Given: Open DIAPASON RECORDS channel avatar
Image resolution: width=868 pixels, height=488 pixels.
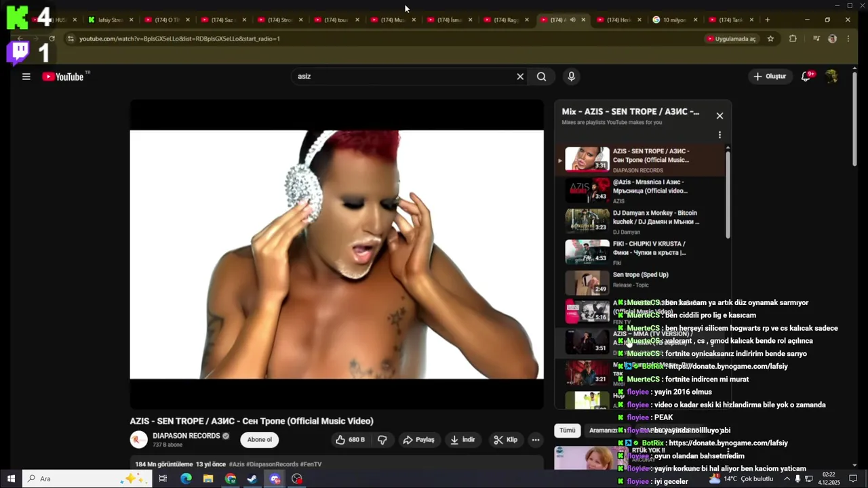Looking at the screenshot, I should (138, 440).
